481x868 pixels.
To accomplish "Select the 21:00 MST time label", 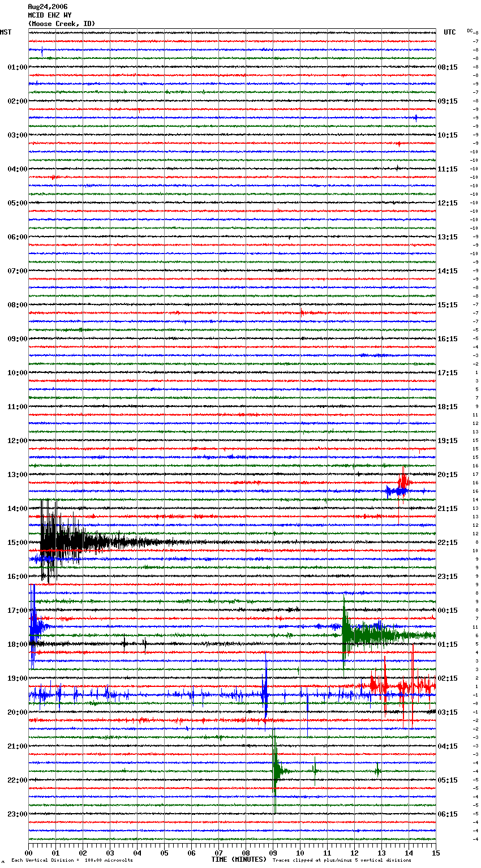I will (x=18, y=746).
